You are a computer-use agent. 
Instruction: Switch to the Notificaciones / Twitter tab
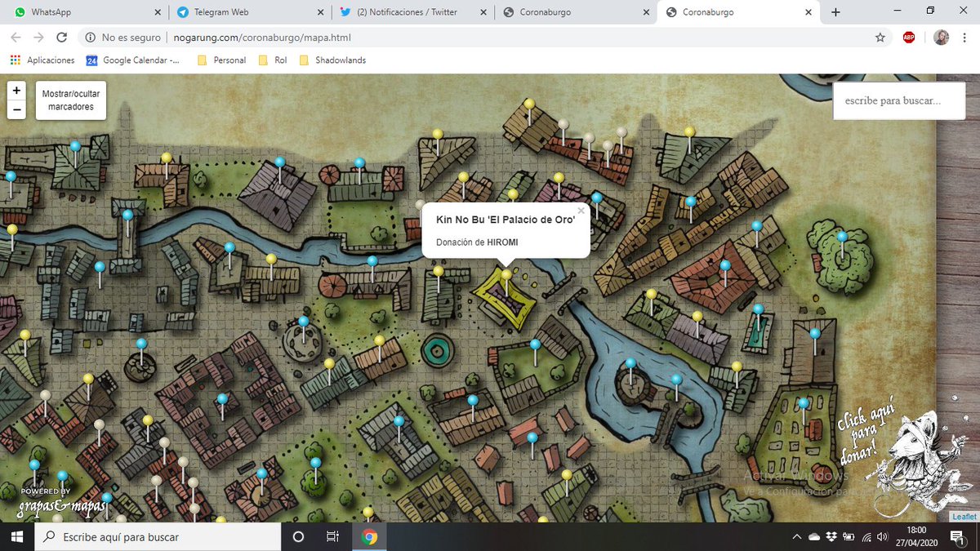[412, 12]
